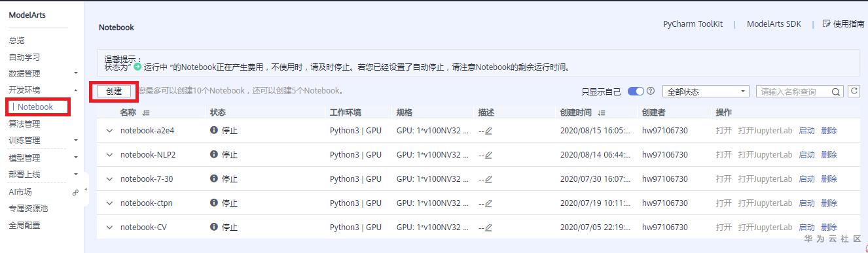Expand row details for notebook-NLP2
The height and width of the screenshot is (253, 868).
coord(109,155)
